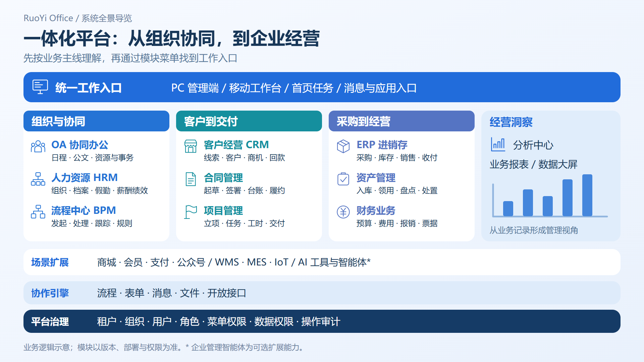Screen dimensions: 644x362
Task: Click text 预算 · 费用 · 报销 · 票据
Action: point(397,223)
